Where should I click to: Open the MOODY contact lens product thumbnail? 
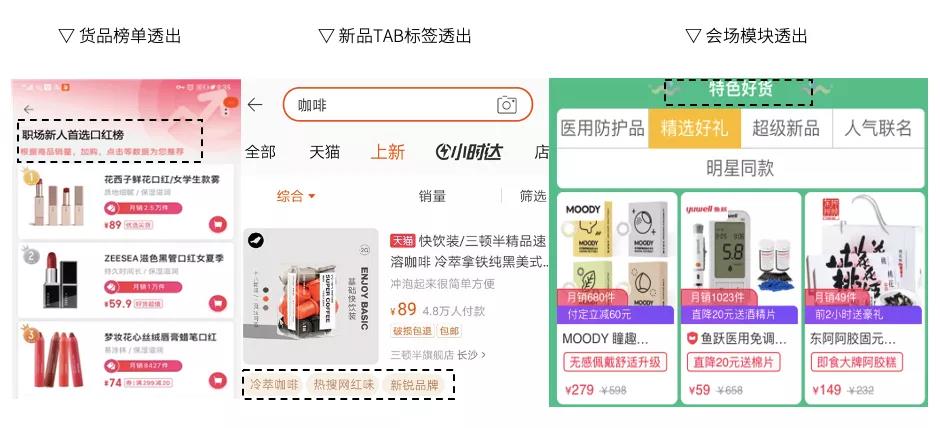[617, 252]
